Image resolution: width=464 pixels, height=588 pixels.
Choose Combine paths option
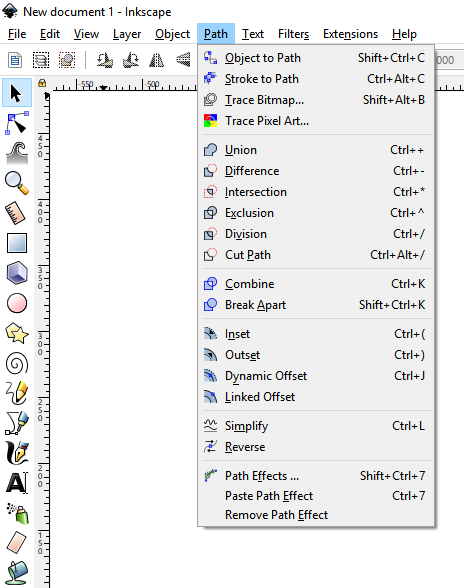pyautogui.click(x=316, y=284)
